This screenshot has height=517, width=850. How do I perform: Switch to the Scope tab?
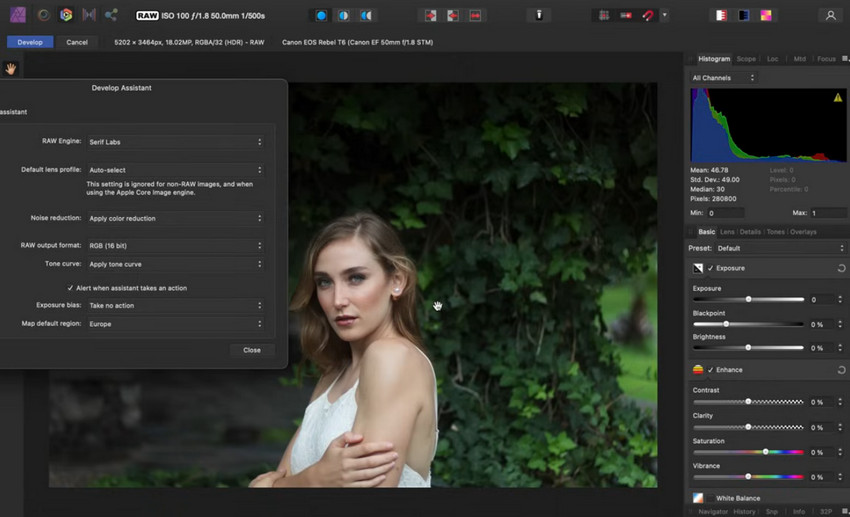click(x=746, y=59)
